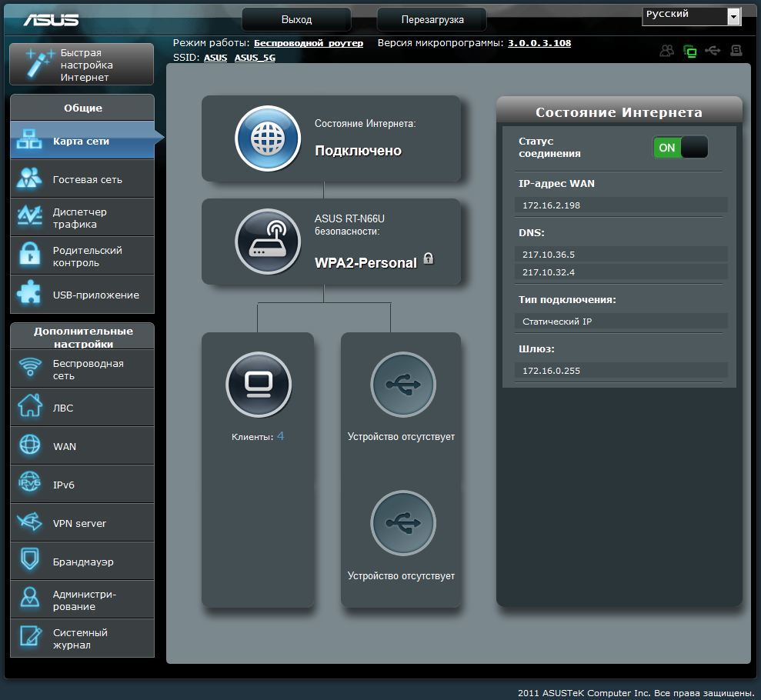Viewport: 761px width, 700px height.
Task: Click the WPA2-Personal security text
Action: 366,263
